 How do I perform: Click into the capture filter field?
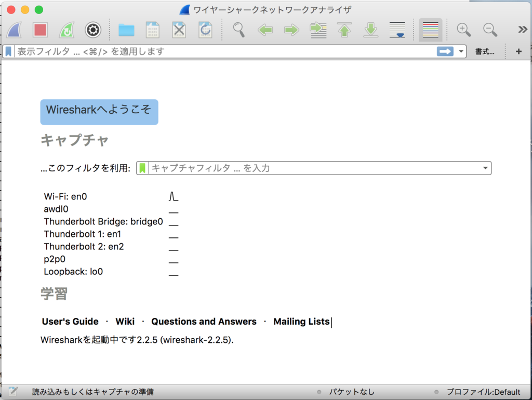[314, 168]
